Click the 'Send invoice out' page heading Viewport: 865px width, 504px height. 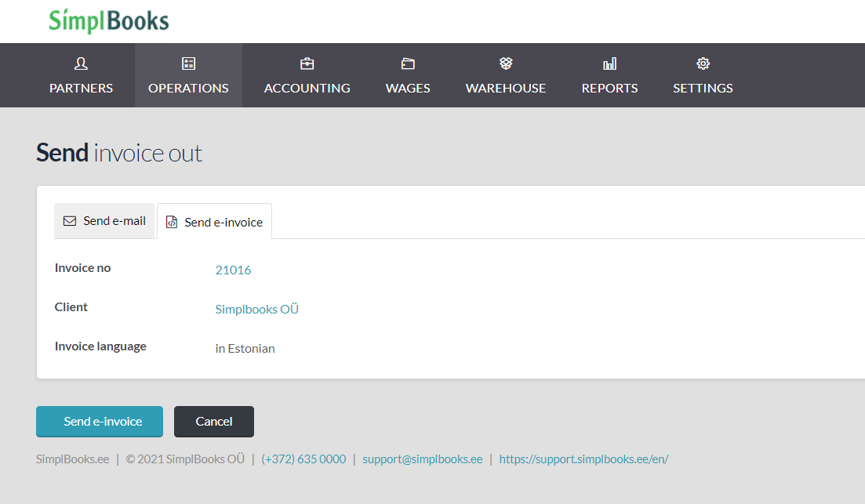(119, 153)
